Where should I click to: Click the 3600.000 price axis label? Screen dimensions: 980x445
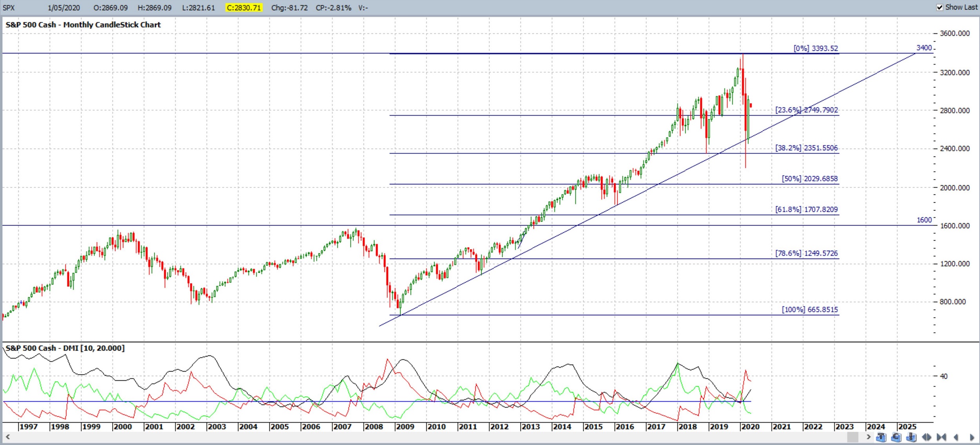[x=955, y=33]
